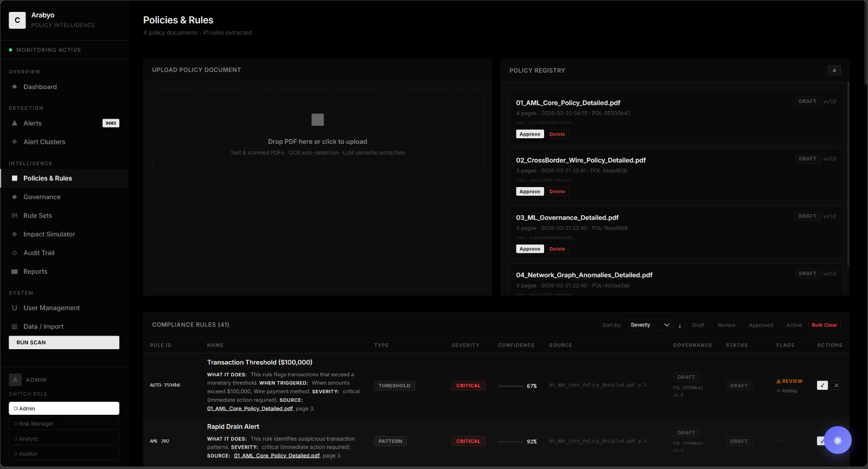This screenshot has height=469, width=868.
Task: Click the Alert Clusters icon
Action: point(15,142)
